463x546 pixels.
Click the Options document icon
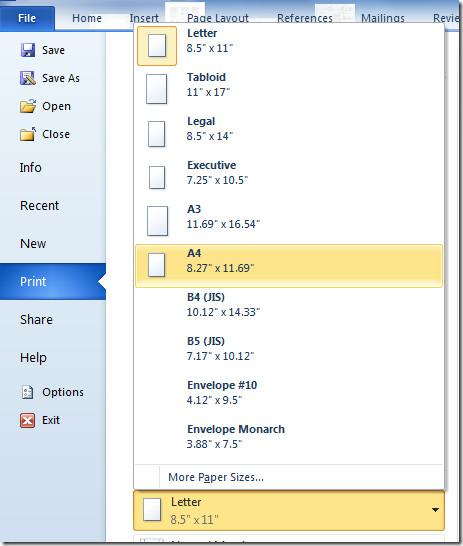pos(28,392)
